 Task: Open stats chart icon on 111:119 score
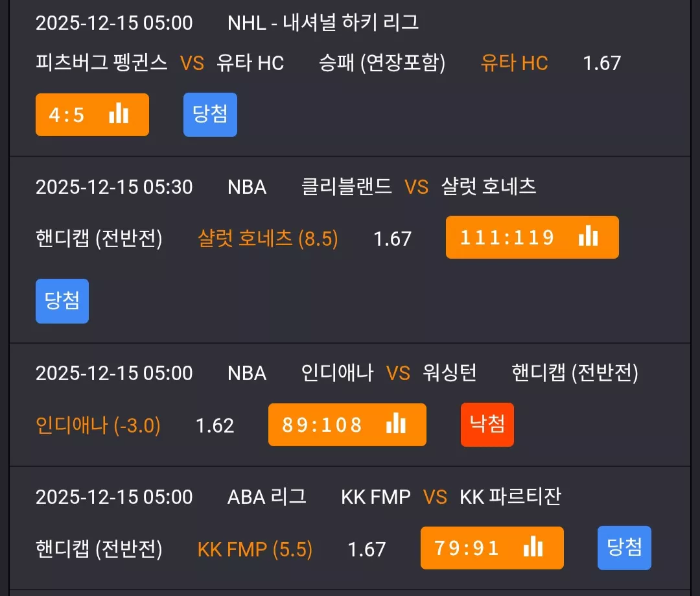[588, 236]
